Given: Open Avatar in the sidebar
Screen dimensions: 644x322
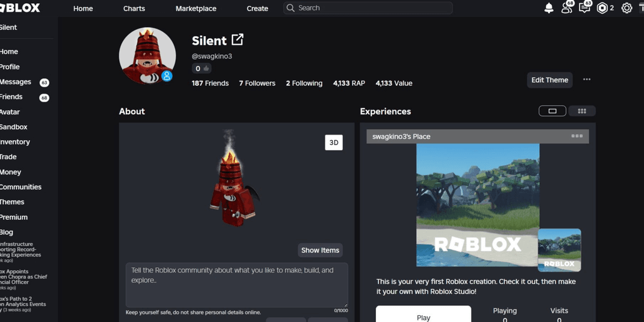Looking at the screenshot, I should [10, 111].
